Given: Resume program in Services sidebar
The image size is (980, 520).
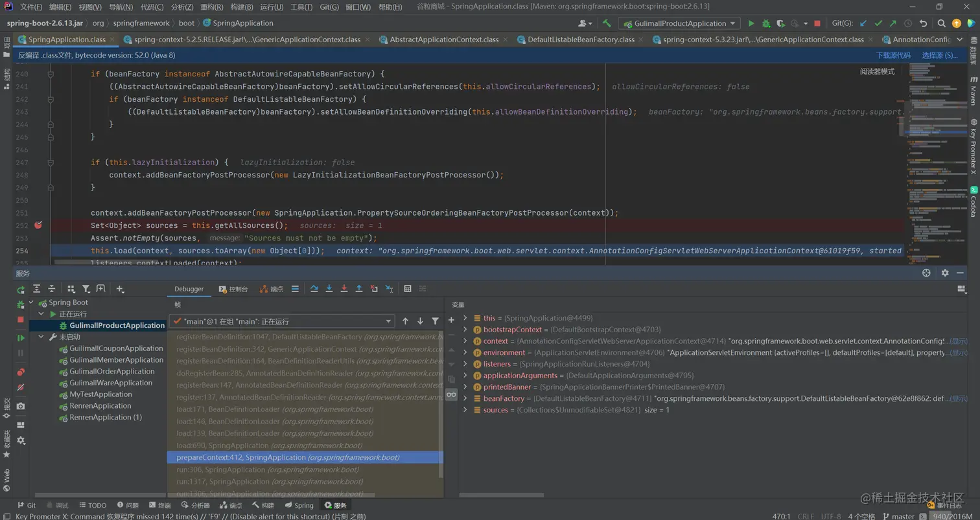Looking at the screenshot, I should [21, 337].
